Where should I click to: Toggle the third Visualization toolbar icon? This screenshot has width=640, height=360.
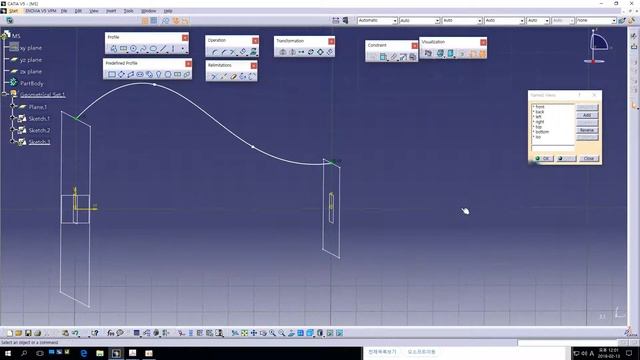450,53
